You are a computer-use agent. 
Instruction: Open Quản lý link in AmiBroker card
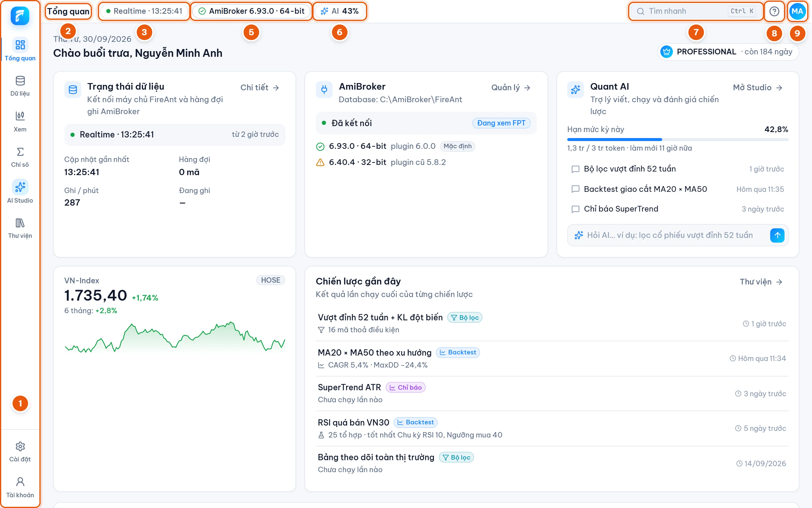point(511,88)
